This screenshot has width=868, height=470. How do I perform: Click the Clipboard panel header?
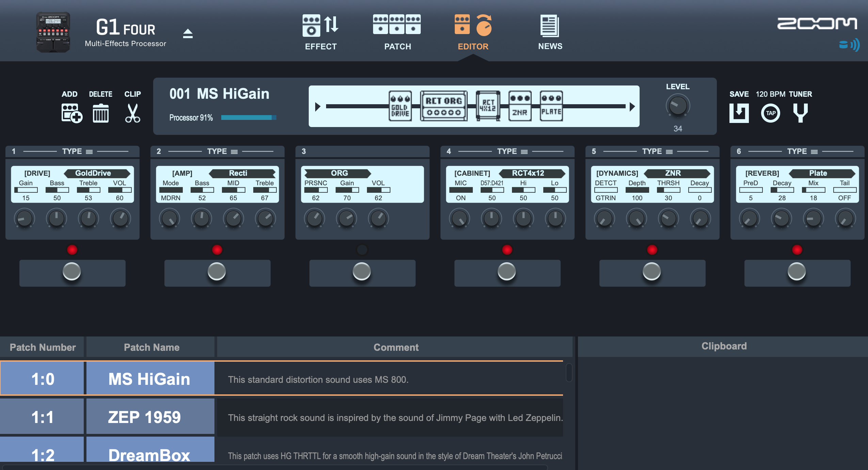pyautogui.click(x=723, y=346)
